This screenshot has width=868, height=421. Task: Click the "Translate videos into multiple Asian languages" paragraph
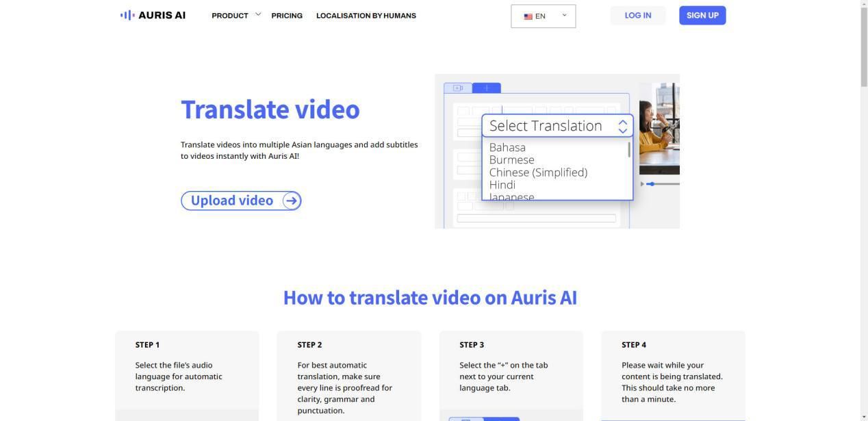[x=299, y=151]
